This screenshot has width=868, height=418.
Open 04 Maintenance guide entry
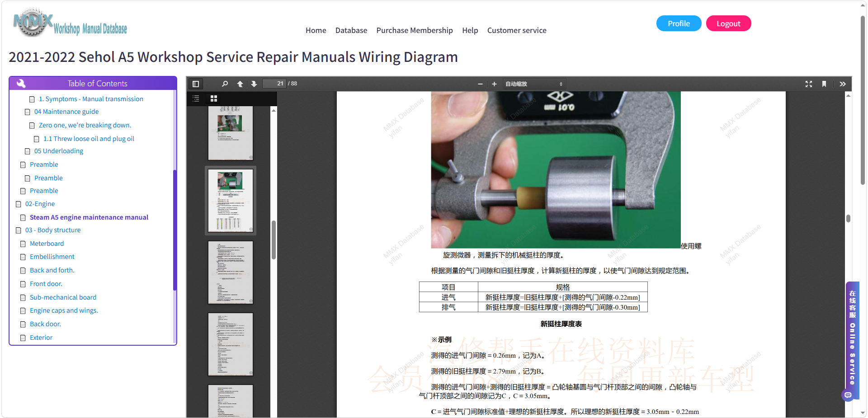pyautogui.click(x=66, y=112)
